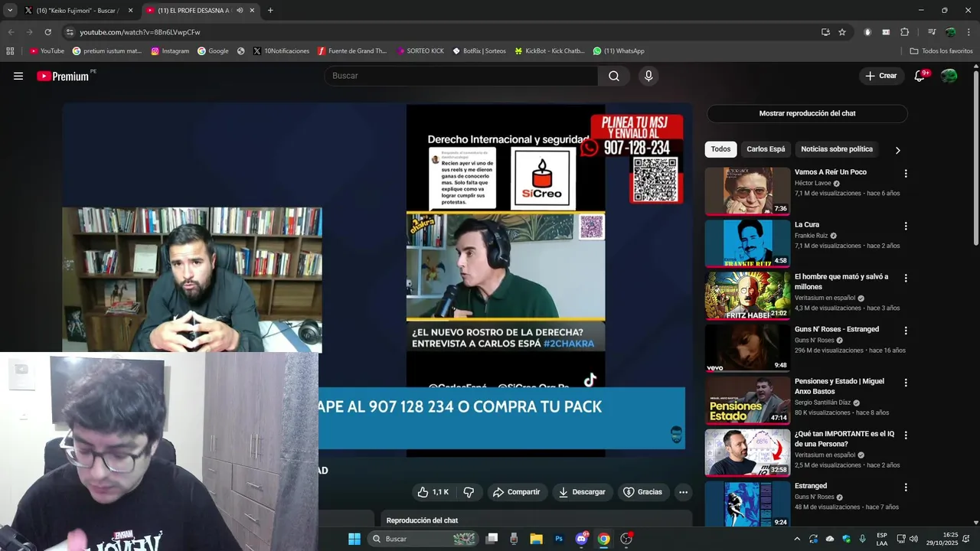Dislike the video with thumbs down
The height and width of the screenshot is (551, 980).
click(x=469, y=492)
